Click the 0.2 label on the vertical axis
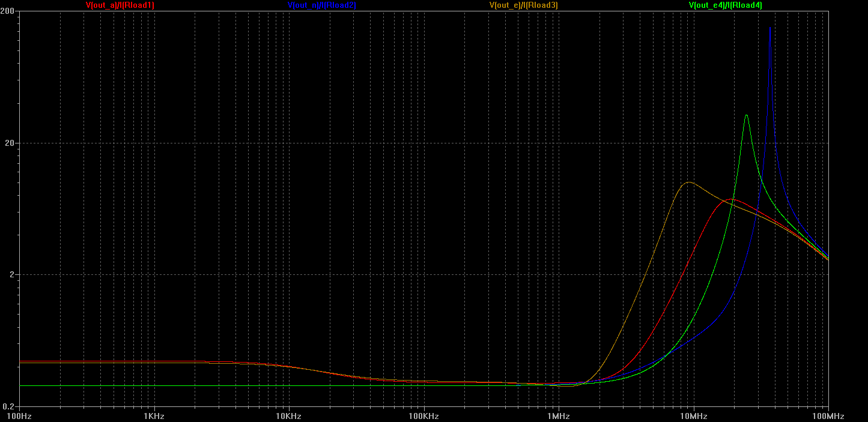This screenshot has height=422, width=868. coord(10,406)
